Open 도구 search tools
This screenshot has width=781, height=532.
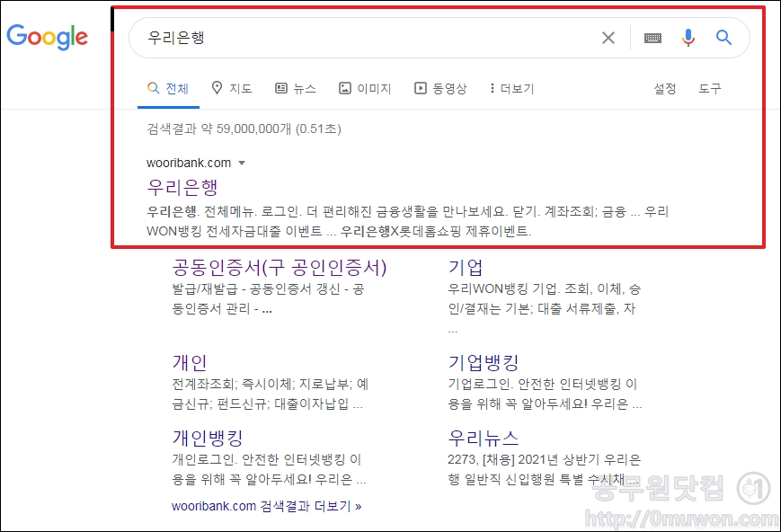point(710,89)
